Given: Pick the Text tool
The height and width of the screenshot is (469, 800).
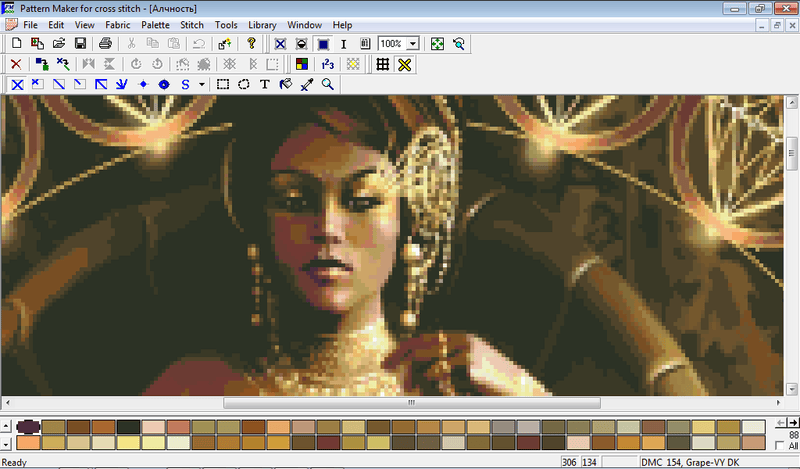Looking at the screenshot, I should pyautogui.click(x=264, y=85).
